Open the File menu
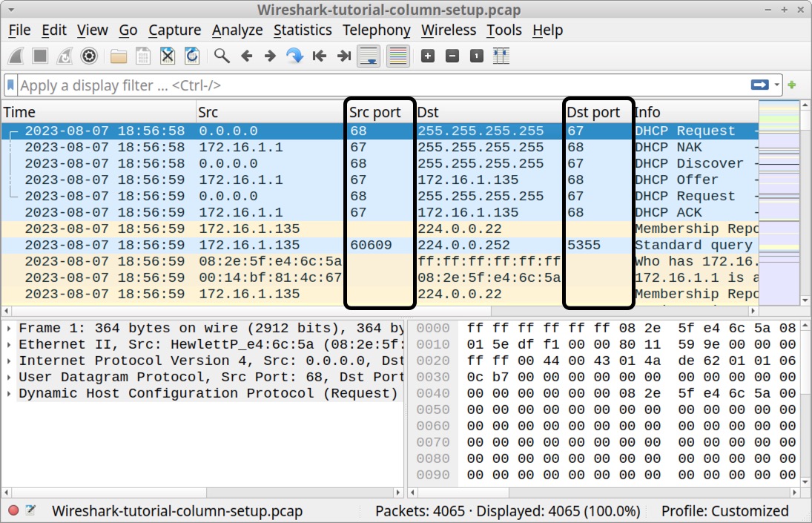The image size is (812, 523). 20,30
